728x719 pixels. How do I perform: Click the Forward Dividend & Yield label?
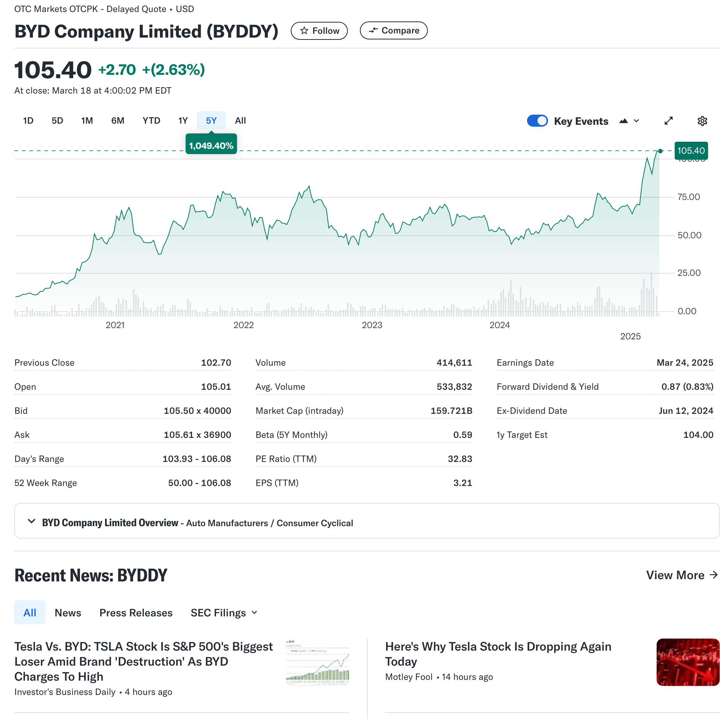(548, 387)
